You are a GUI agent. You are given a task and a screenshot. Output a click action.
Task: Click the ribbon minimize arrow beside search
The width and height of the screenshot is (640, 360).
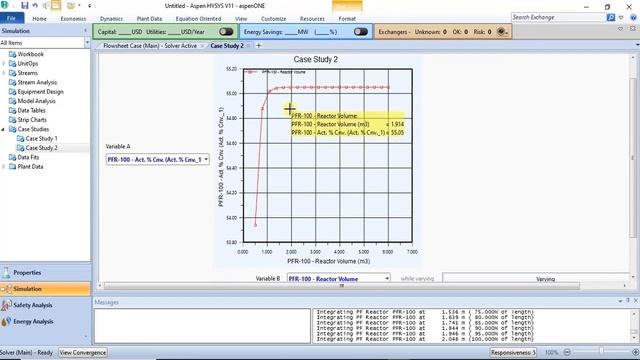(x=621, y=18)
